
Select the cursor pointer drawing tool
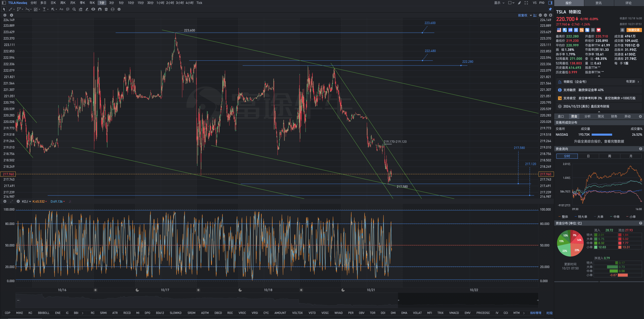point(4,9)
